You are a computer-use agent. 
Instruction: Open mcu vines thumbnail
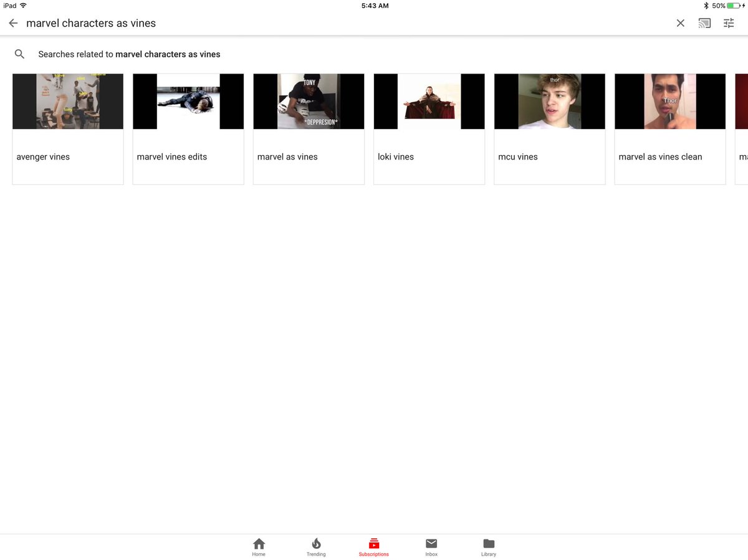click(x=549, y=102)
